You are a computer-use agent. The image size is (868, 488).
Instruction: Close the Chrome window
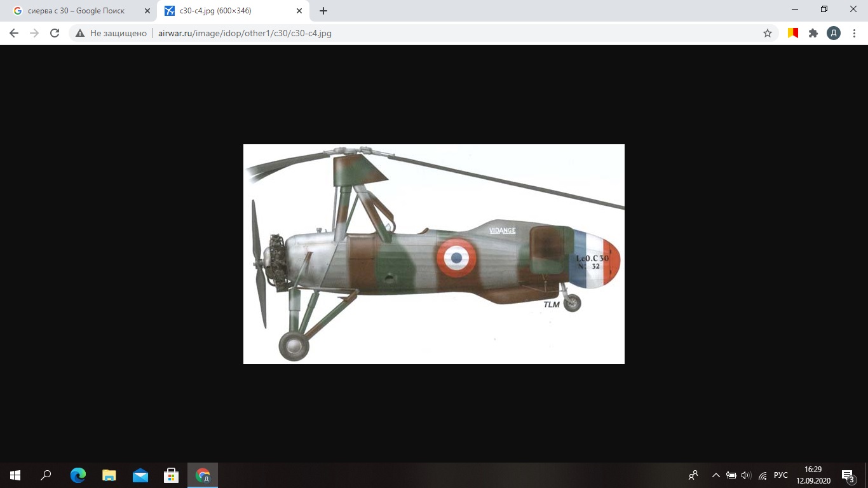click(853, 10)
